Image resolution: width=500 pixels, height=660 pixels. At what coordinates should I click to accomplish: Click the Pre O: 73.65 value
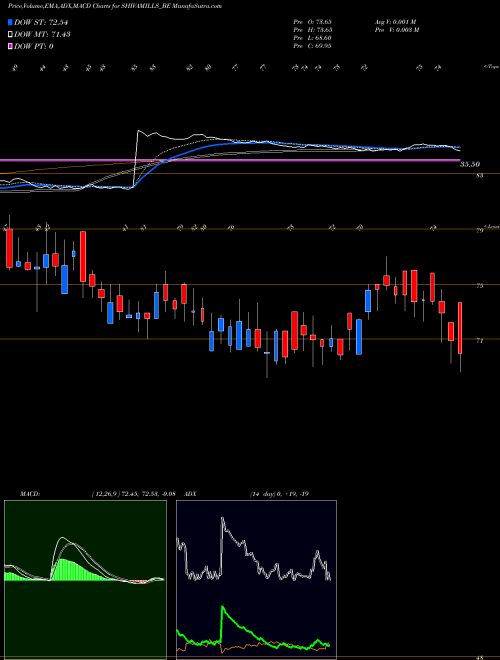pyautogui.click(x=313, y=21)
